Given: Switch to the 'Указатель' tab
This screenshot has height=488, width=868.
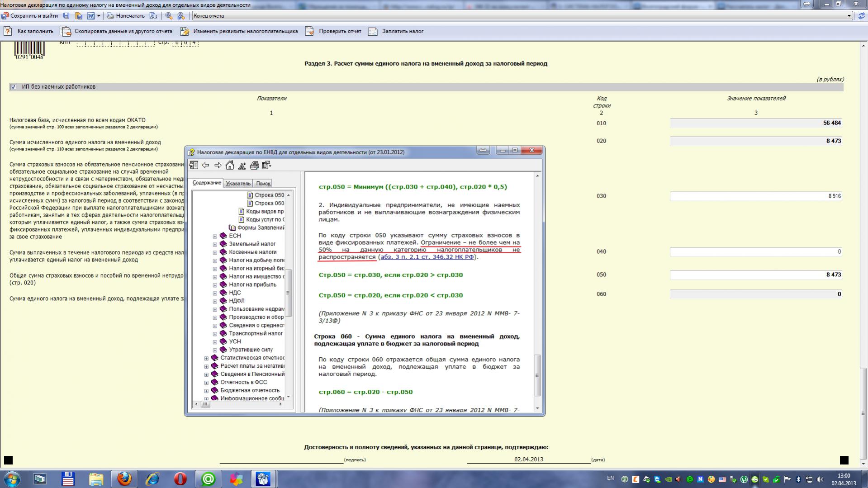Looking at the screenshot, I should click(238, 183).
